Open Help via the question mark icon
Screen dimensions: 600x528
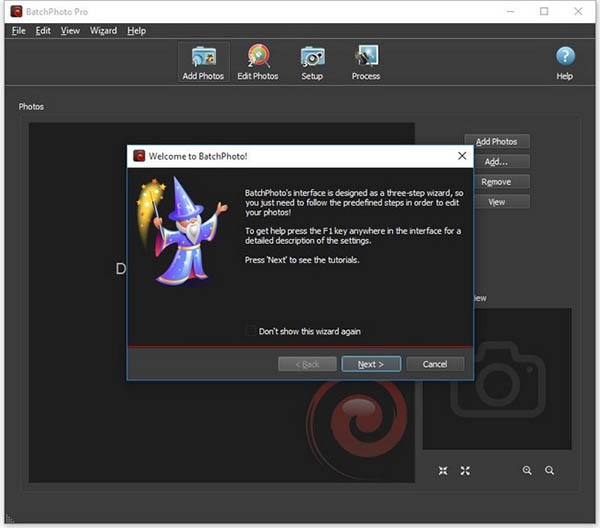(x=565, y=62)
